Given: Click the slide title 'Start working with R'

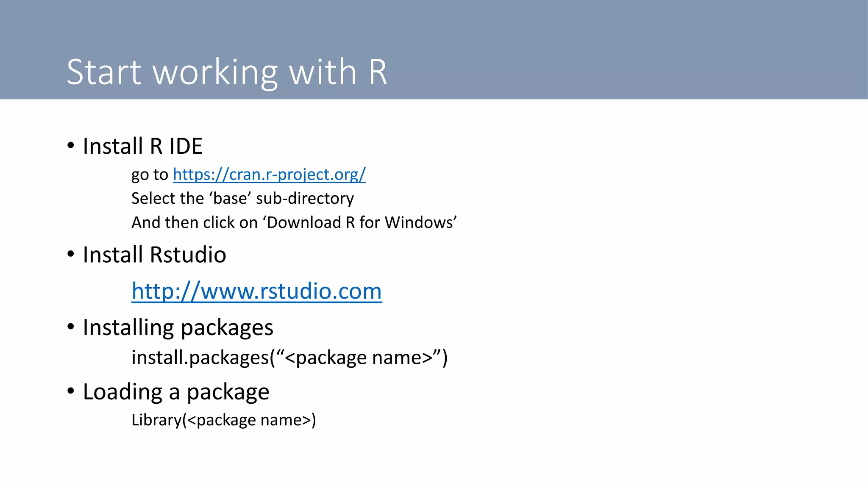Looking at the screenshot, I should coord(227,72).
